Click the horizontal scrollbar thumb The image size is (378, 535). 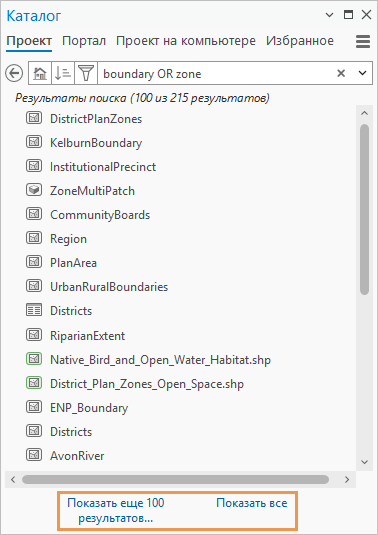pyautogui.click(x=175, y=479)
